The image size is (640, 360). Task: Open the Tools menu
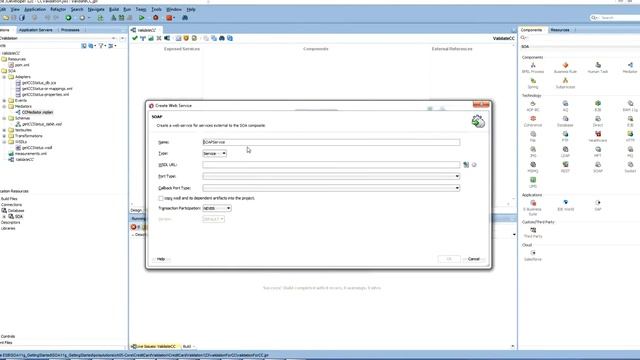click(x=156, y=9)
